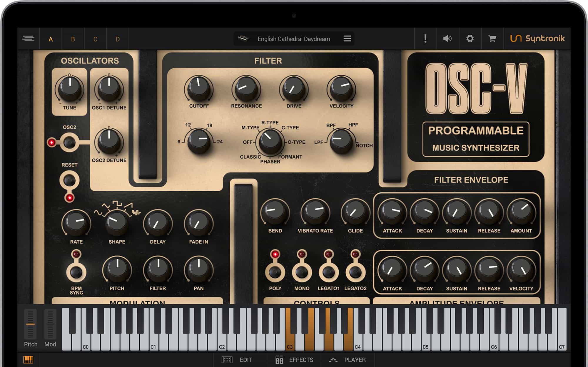
Task: Click the synth thumbnail beside the preset name
Action: (244, 38)
